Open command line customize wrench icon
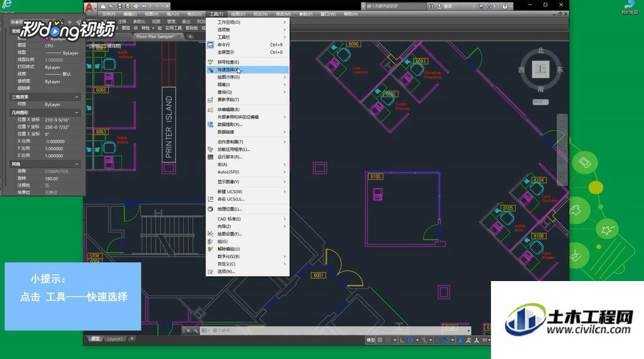Image resolution: width=644 pixels, height=359 pixels. pyautogui.click(x=195, y=330)
